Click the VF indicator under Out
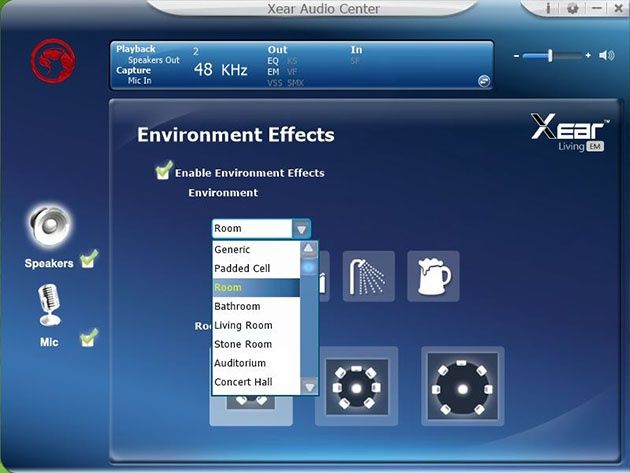 click(x=292, y=72)
